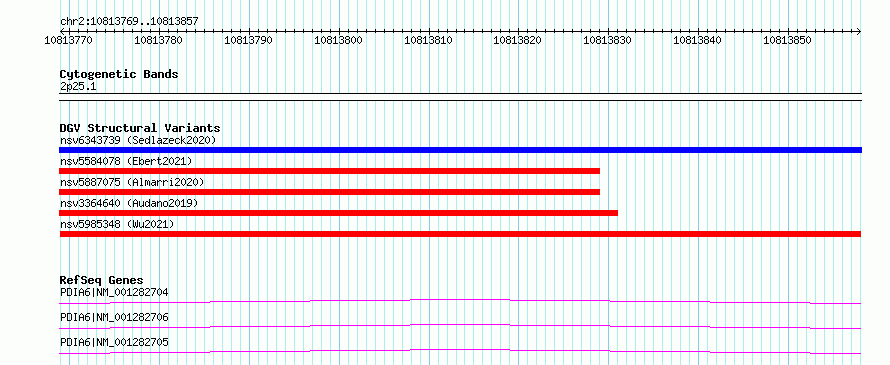The image size is (890, 365).
Task: Click the magenta PDIA6 NM_001282706 transcript line
Action: point(460,326)
